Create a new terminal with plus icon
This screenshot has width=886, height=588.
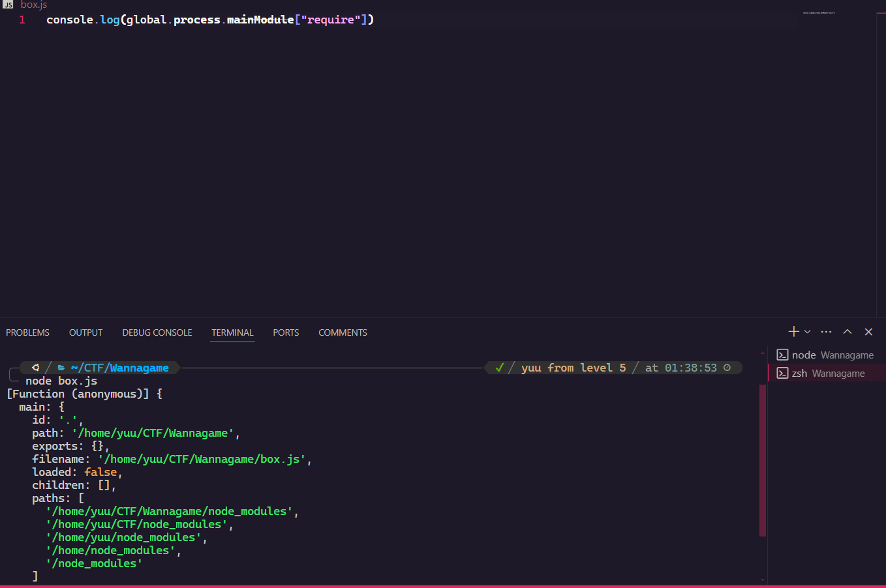click(793, 332)
